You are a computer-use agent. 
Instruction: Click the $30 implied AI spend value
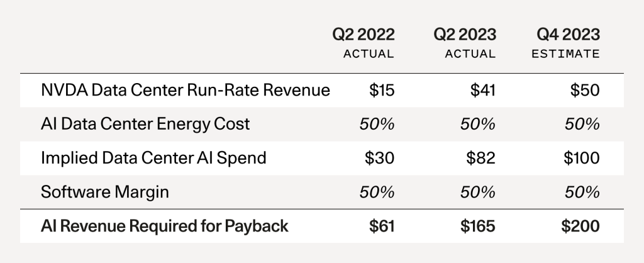(379, 158)
